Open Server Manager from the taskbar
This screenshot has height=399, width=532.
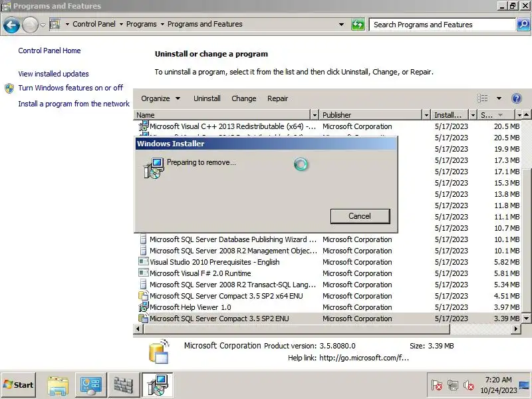point(90,385)
